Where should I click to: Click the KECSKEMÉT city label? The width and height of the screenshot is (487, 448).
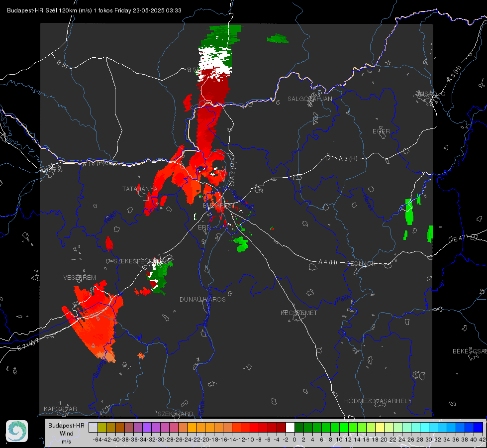point(299,313)
